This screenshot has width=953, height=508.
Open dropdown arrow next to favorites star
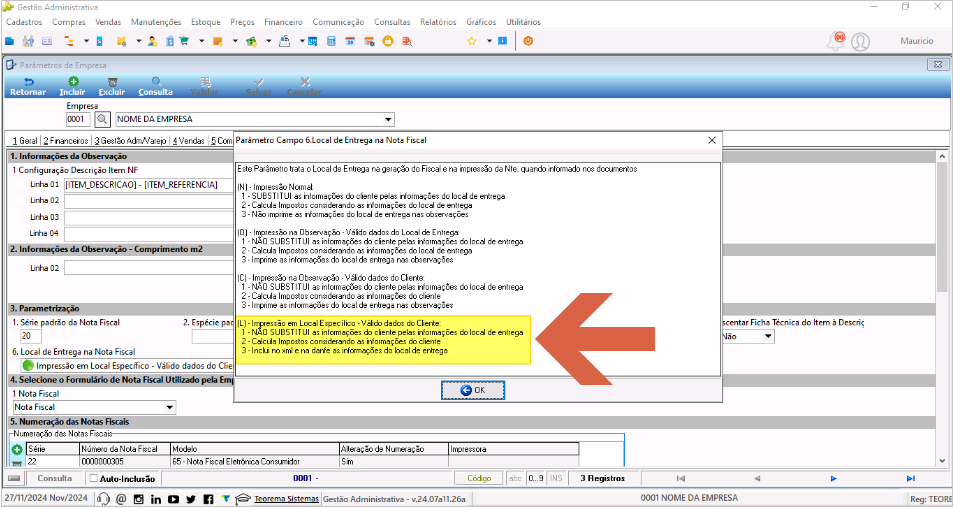pos(489,41)
